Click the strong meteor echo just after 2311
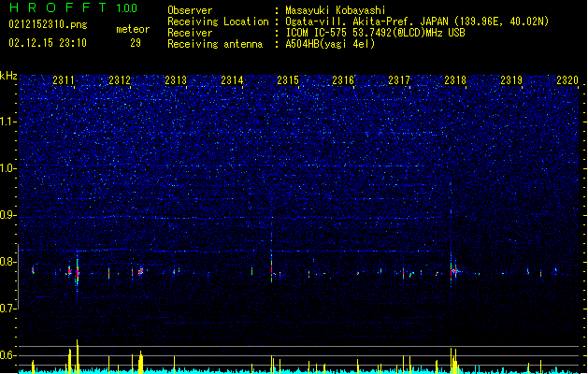The height and width of the screenshot is (374, 588). click(78, 272)
